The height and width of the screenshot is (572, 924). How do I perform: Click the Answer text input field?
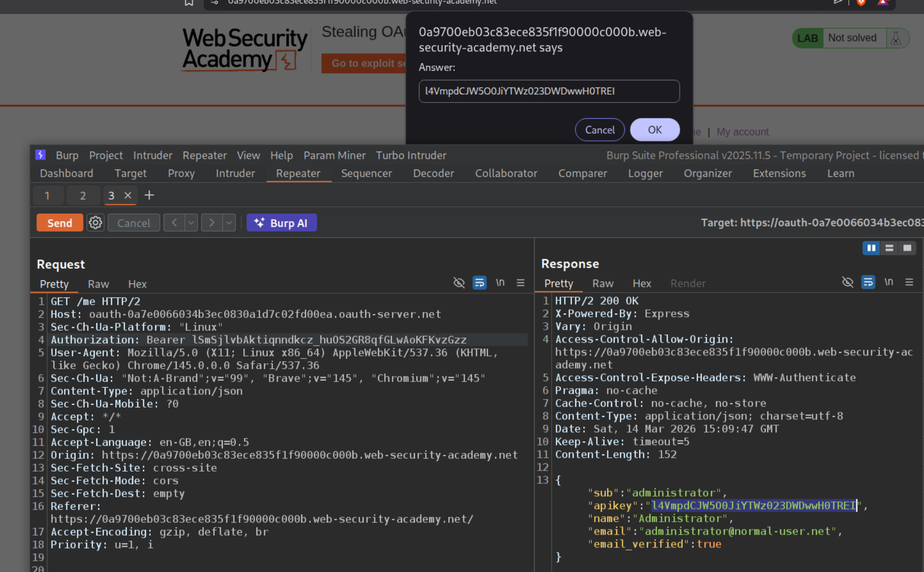pyautogui.click(x=549, y=91)
